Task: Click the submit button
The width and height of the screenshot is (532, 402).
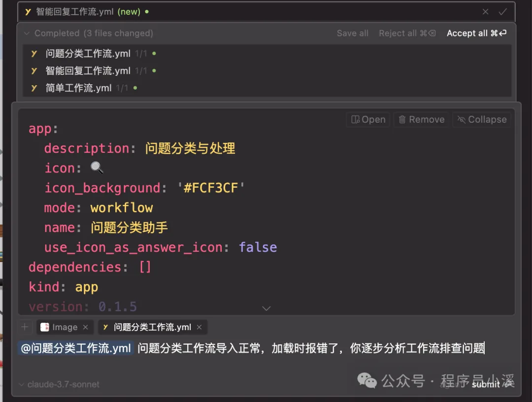Action: point(486,384)
